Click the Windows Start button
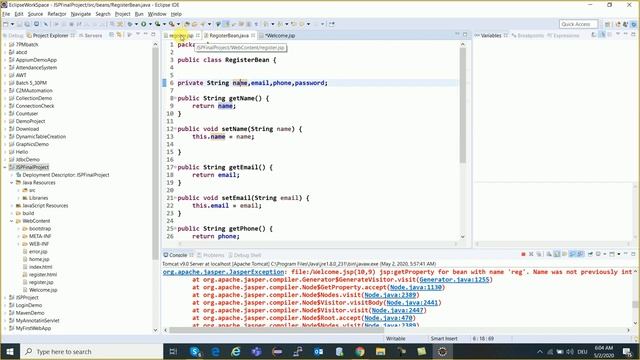Screen dimensions: 640x360 10,351
